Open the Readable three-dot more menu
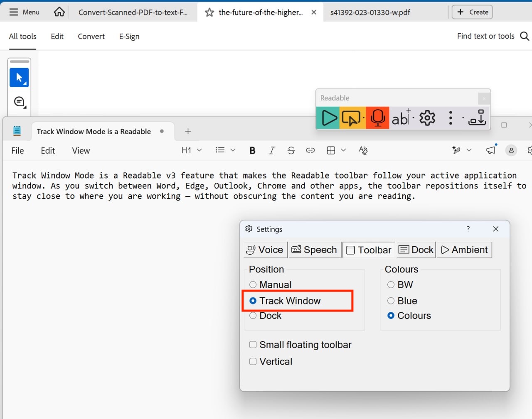This screenshot has width=532, height=419. coord(451,118)
